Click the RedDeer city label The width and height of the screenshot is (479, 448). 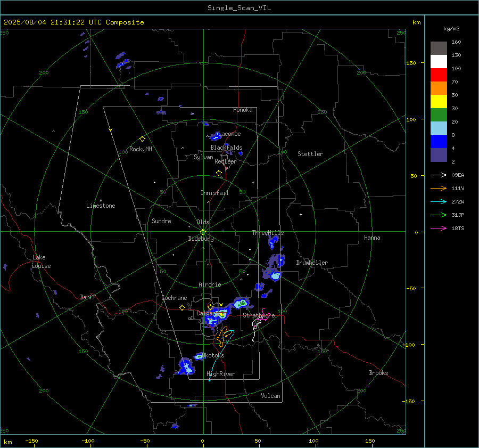[x=226, y=161]
